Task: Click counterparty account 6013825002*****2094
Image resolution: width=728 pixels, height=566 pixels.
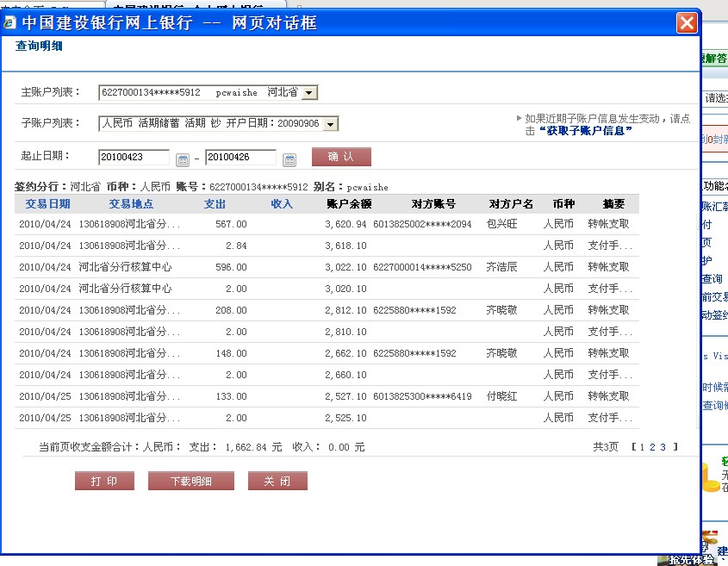Action: point(422,224)
